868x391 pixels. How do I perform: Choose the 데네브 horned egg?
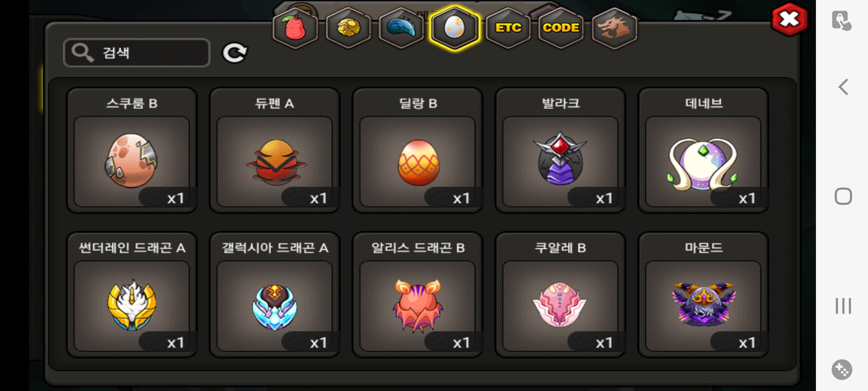click(x=703, y=150)
